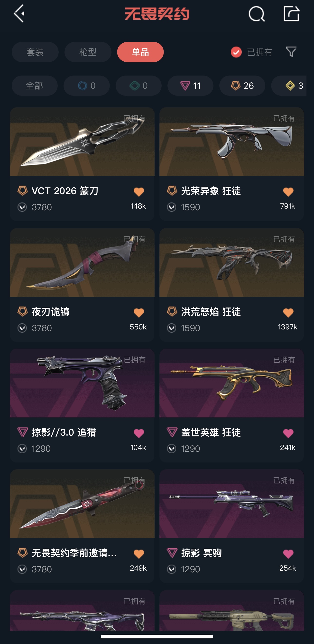Tap pink heart on 盖世英雄 狂徒
This screenshot has width=314, height=644.
tap(288, 433)
